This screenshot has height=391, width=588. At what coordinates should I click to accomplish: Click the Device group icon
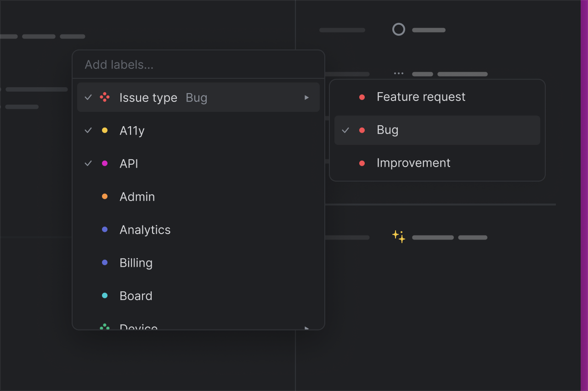[x=105, y=327]
